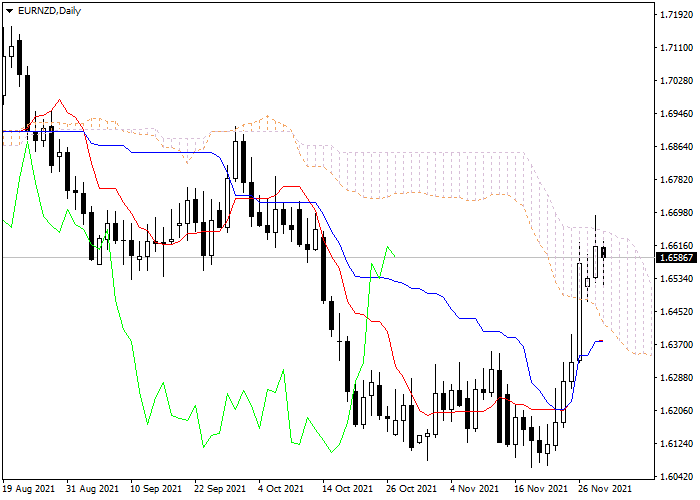Select the 4 Nov 2021 date label
The width and height of the screenshot is (700, 500).
[x=473, y=489]
